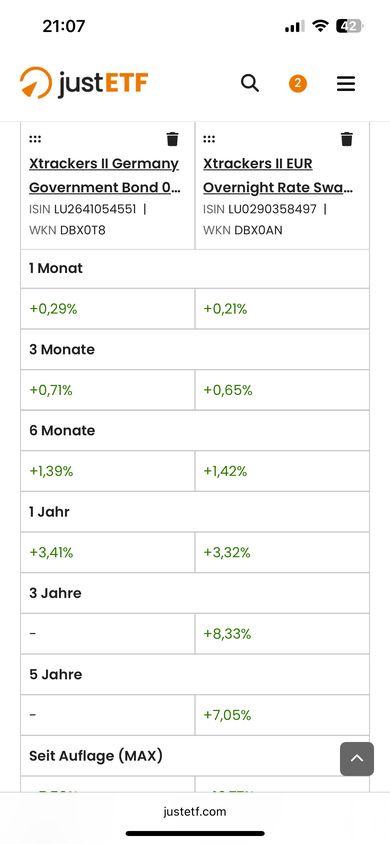Click the justETF logo
The image size is (390, 844).
(x=84, y=83)
